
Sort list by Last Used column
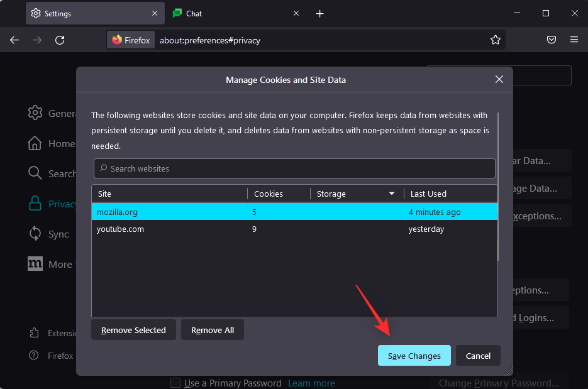450,194
